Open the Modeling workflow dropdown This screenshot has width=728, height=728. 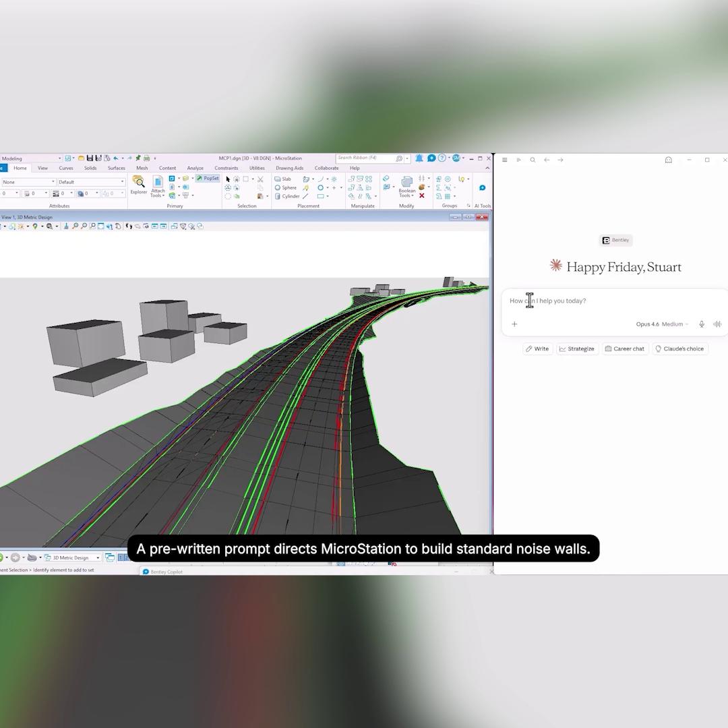point(32,158)
